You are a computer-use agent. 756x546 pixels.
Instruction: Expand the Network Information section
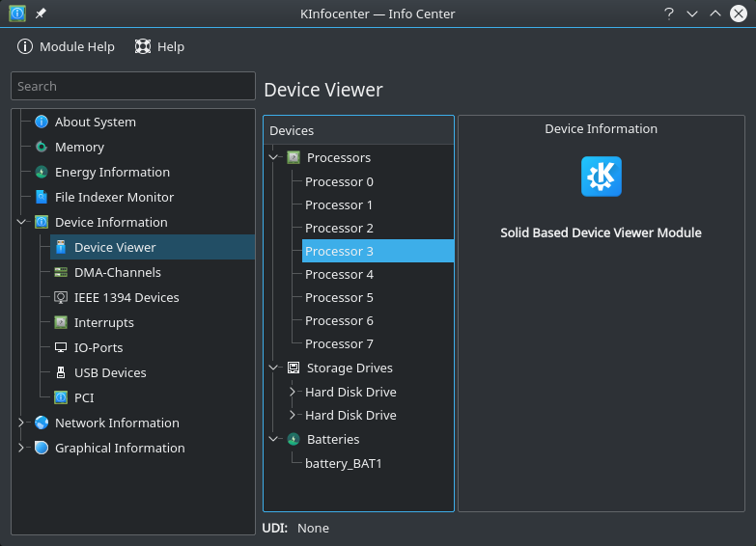[x=22, y=423]
